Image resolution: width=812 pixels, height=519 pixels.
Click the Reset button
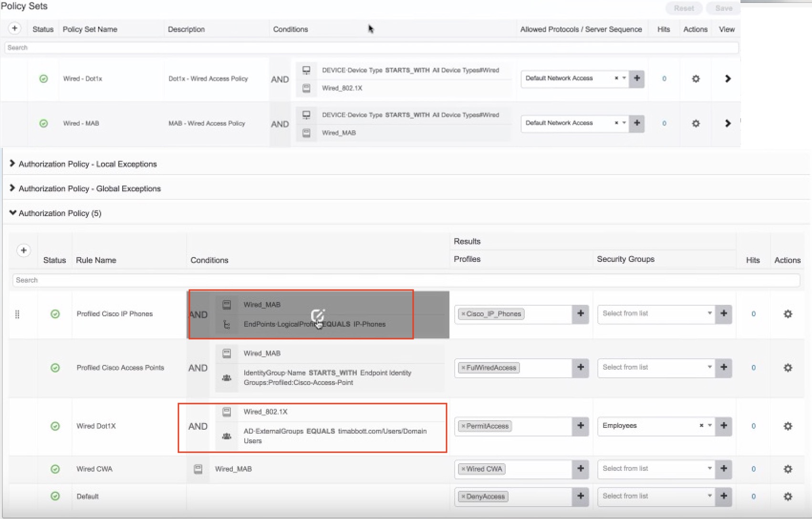pyautogui.click(x=684, y=8)
